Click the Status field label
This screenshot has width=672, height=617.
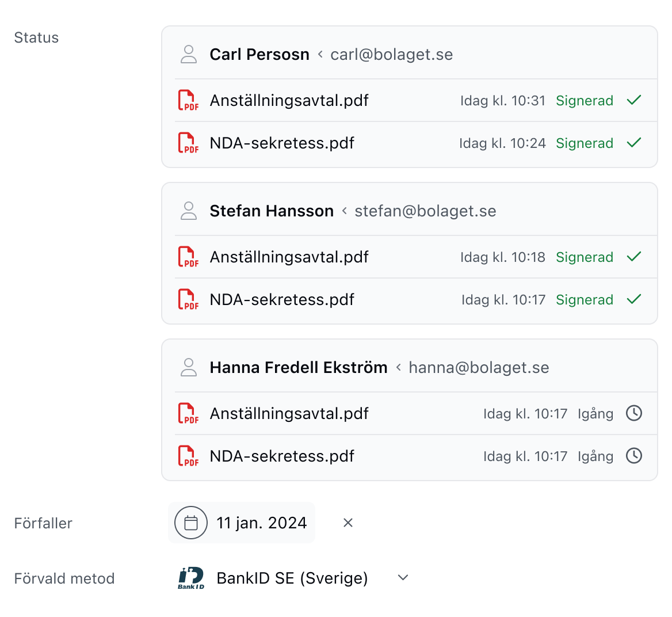(36, 38)
